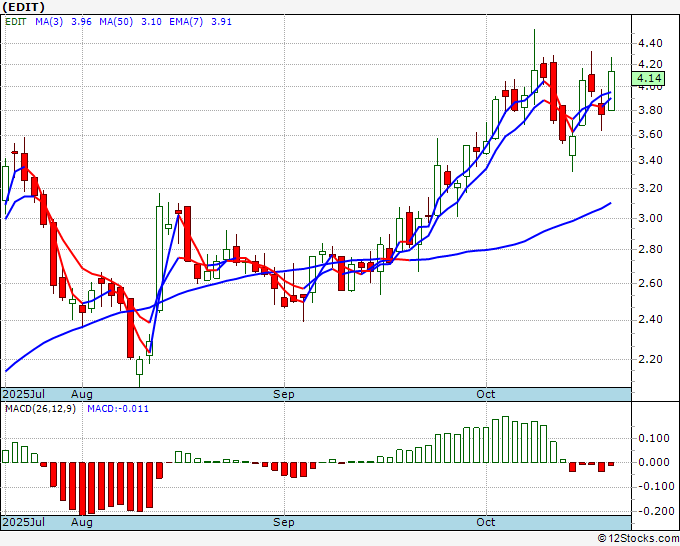Click the EMA(7) legend label
680x546 pixels.
[186, 22]
